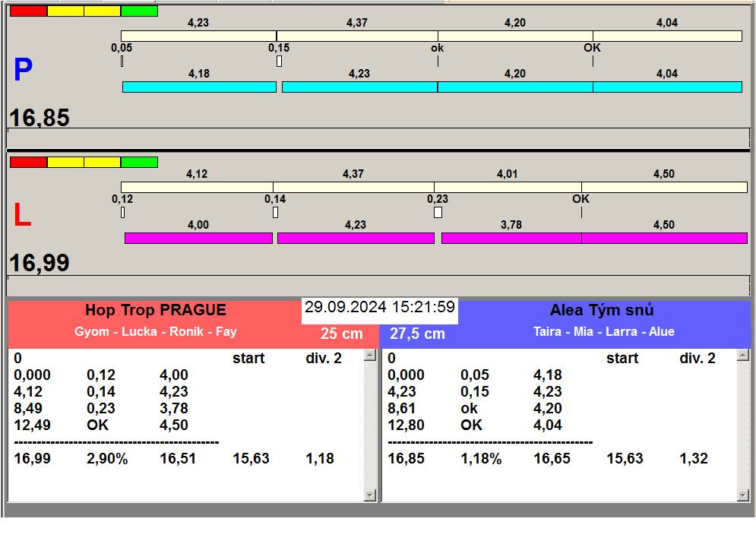Viewport: 756px width, 544px height.
Task: Click the cyan 4,18 bar segment
Action: click(199, 87)
